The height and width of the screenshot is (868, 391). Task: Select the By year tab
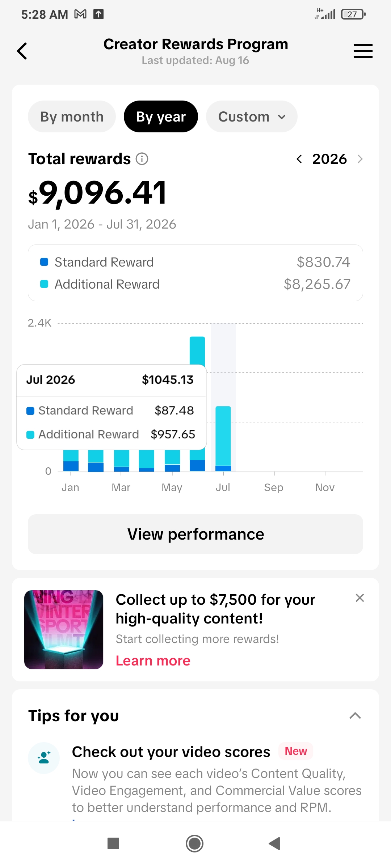[161, 116]
